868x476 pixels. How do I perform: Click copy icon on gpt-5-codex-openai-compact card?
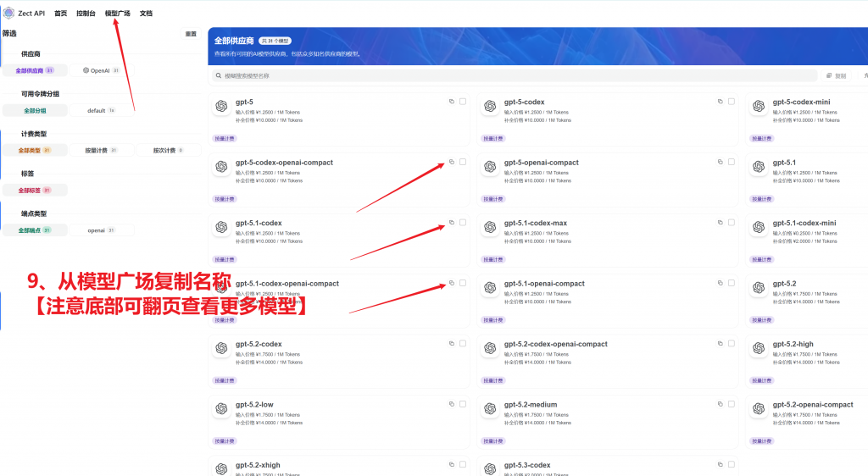point(452,162)
